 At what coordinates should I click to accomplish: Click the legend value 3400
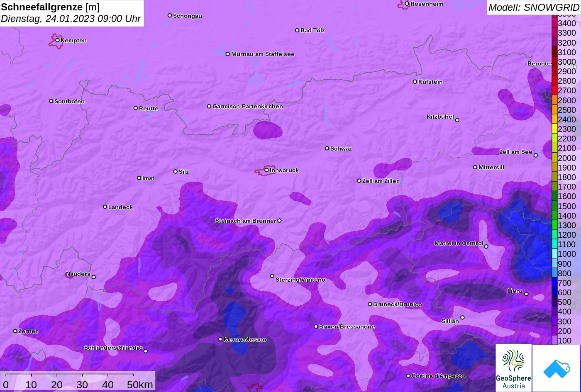pyautogui.click(x=567, y=24)
